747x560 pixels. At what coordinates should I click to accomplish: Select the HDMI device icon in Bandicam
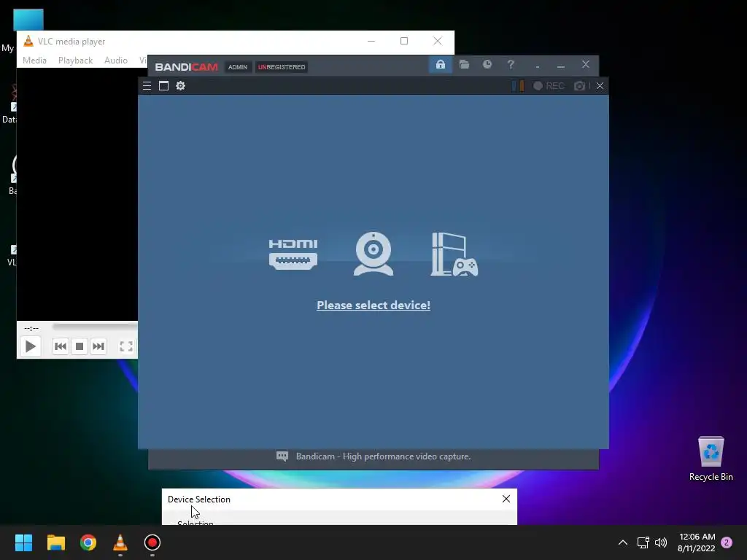pyautogui.click(x=293, y=254)
